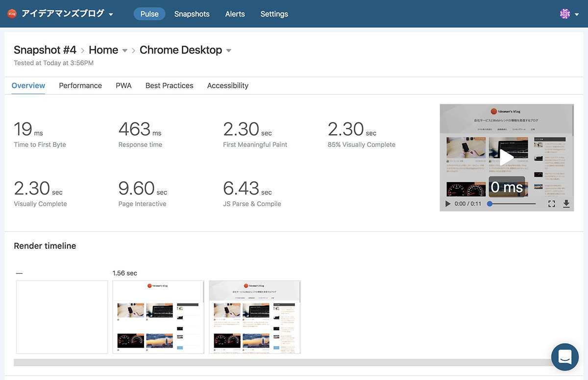The height and width of the screenshot is (380, 588).
Task: Click the video progress slider
Action: click(x=512, y=204)
